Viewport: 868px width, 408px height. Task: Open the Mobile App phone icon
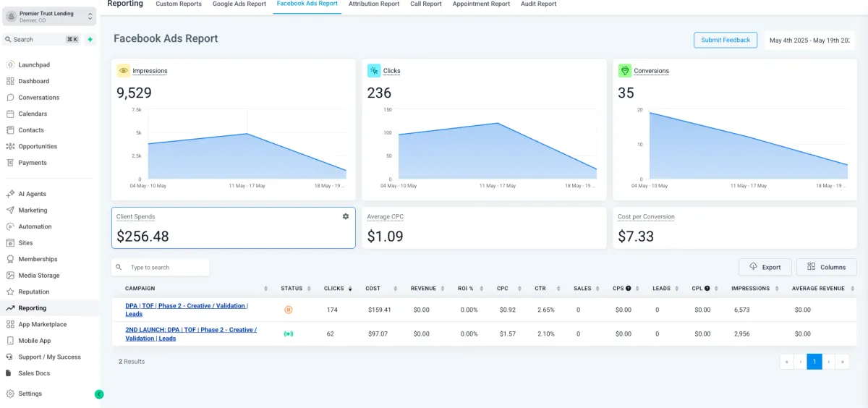(x=10, y=341)
